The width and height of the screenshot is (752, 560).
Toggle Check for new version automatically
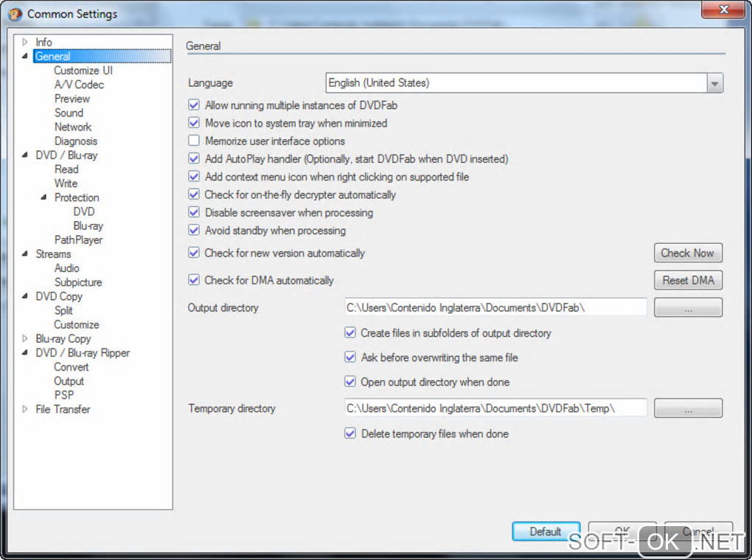coord(194,253)
